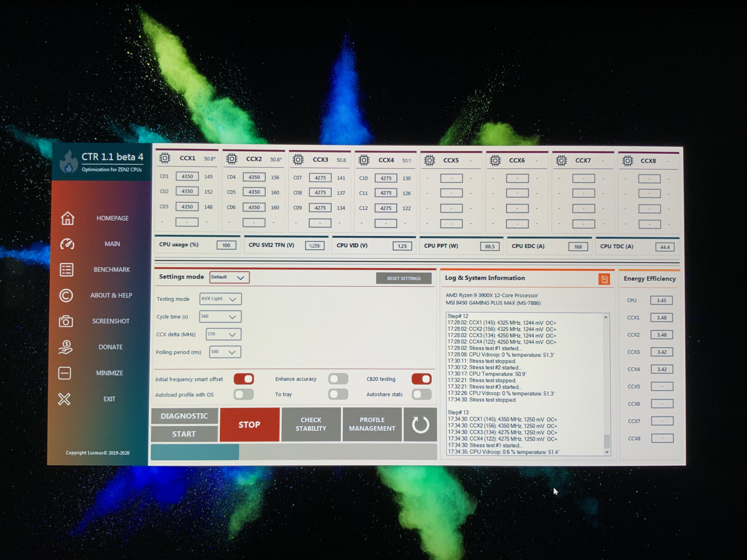Click the Donate hand-coin icon
The height and width of the screenshot is (560, 747).
(x=66, y=347)
